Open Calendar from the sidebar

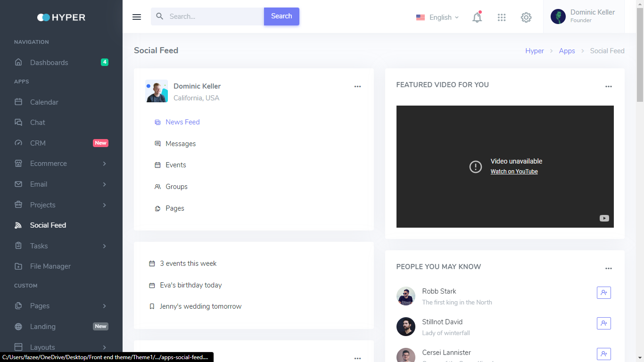(x=44, y=102)
